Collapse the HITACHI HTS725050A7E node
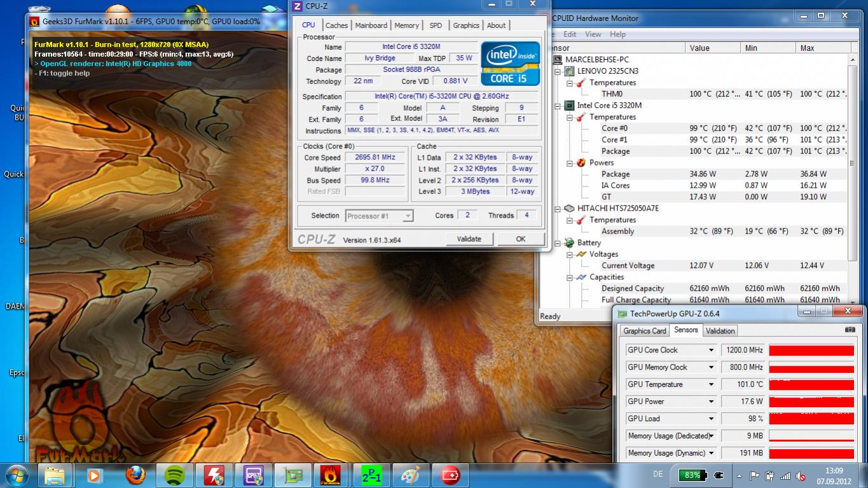 pos(557,209)
